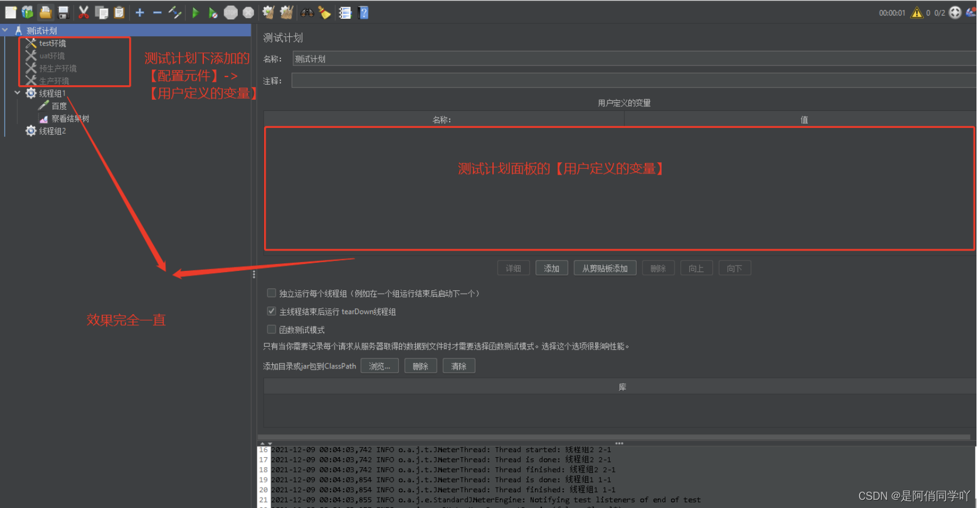The image size is (980, 508).
Task: Select the 察看结果树 listener
Action: coord(70,119)
